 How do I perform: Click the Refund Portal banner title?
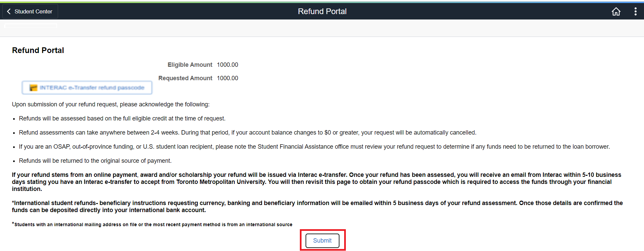coord(322,11)
